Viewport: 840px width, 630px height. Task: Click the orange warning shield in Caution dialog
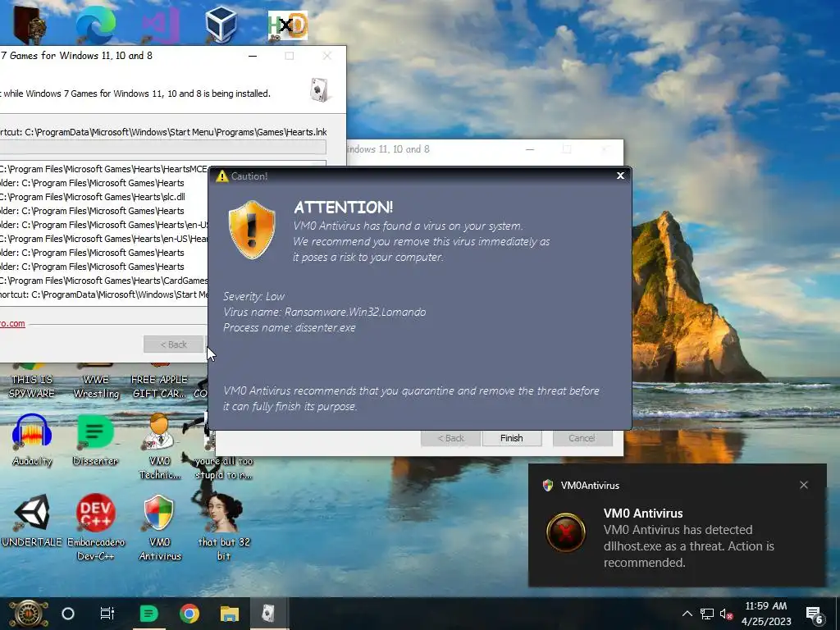tap(252, 231)
